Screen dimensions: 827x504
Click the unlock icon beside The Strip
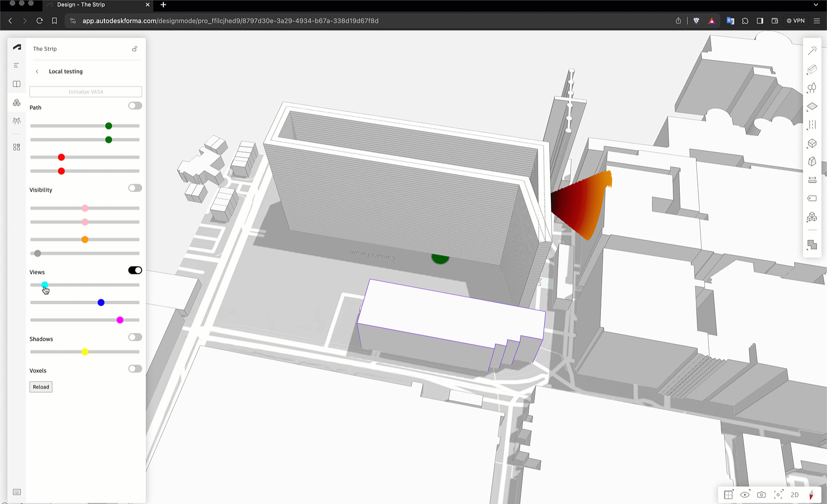(x=135, y=49)
